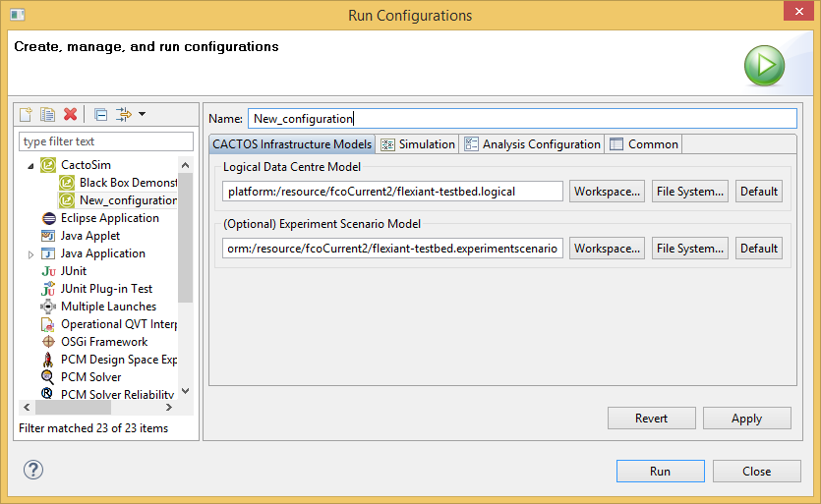Image resolution: width=821 pixels, height=504 pixels.
Task: Select the Java Applet label
Action: coord(90,236)
